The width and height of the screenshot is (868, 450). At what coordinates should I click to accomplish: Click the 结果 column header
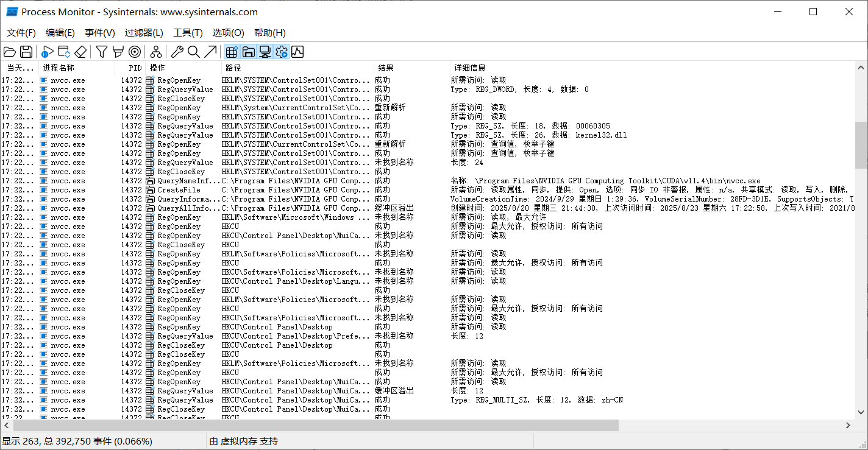tap(412, 68)
